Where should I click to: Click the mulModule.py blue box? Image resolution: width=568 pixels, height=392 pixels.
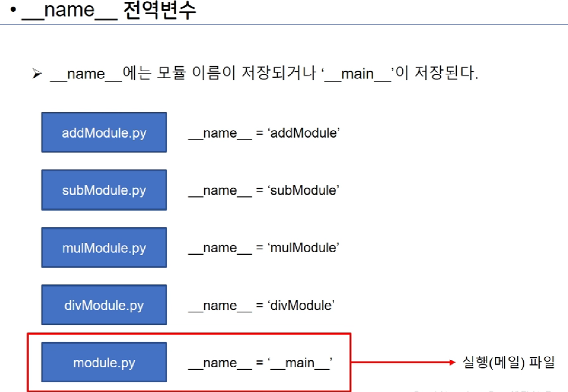pos(104,247)
